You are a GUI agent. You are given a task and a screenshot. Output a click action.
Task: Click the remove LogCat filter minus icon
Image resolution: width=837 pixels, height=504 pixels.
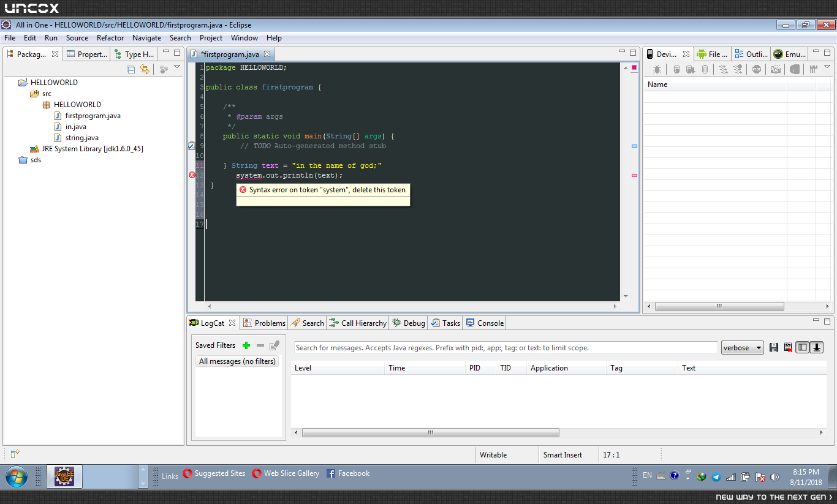[x=260, y=345]
